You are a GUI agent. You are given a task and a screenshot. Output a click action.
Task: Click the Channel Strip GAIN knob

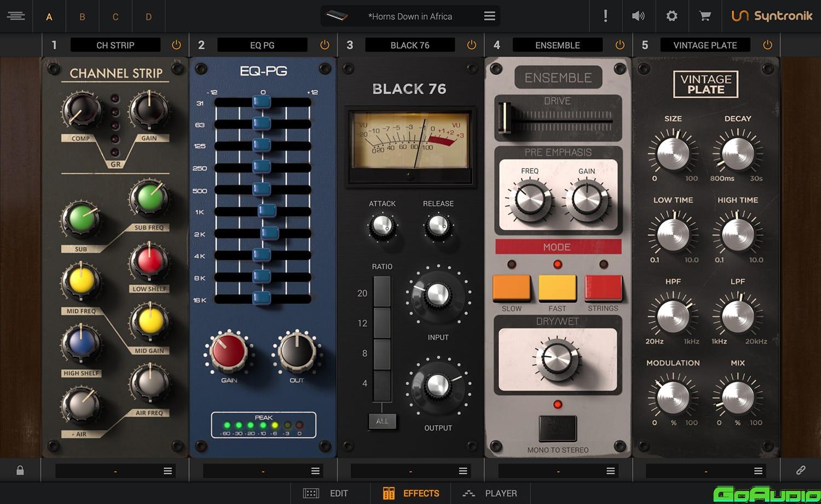pyautogui.click(x=149, y=110)
